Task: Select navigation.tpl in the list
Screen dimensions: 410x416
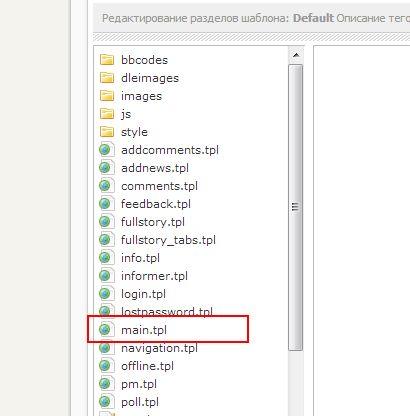Action: [x=159, y=348]
